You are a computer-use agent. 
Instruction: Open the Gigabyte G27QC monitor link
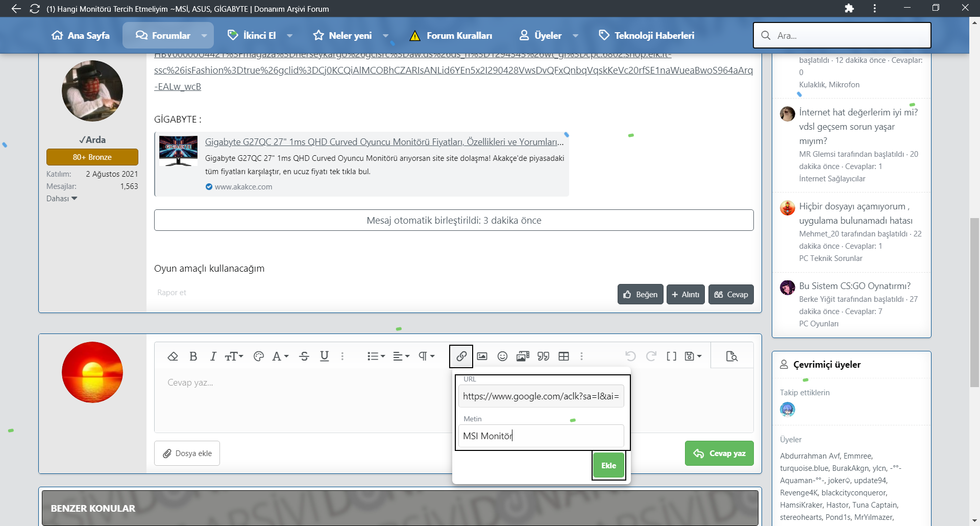tap(384, 142)
